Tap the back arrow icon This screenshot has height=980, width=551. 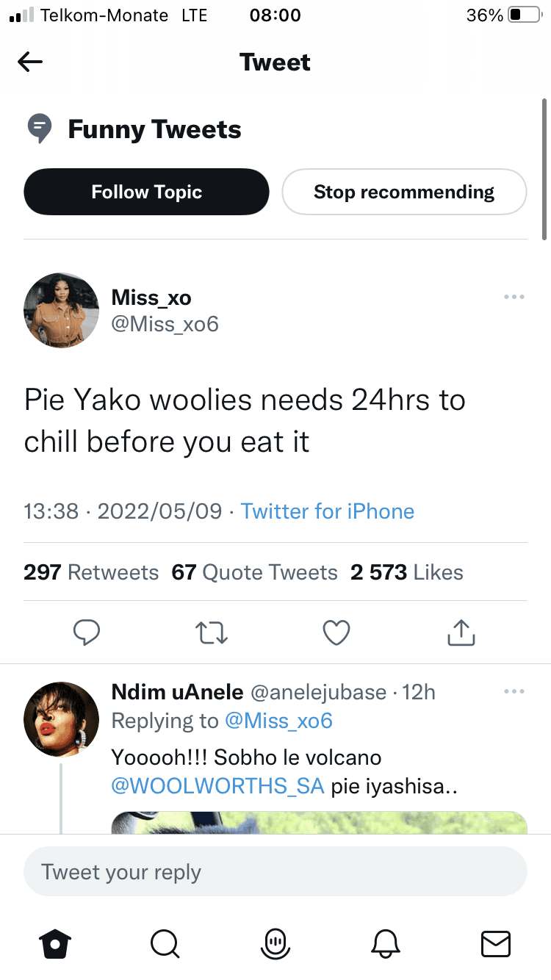pyautogui.click(x=30, y=62)
